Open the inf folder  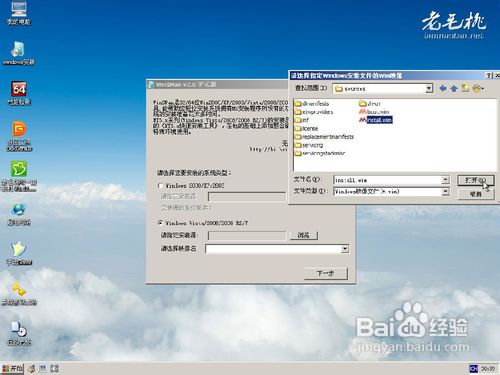click(x=302, y=120)
